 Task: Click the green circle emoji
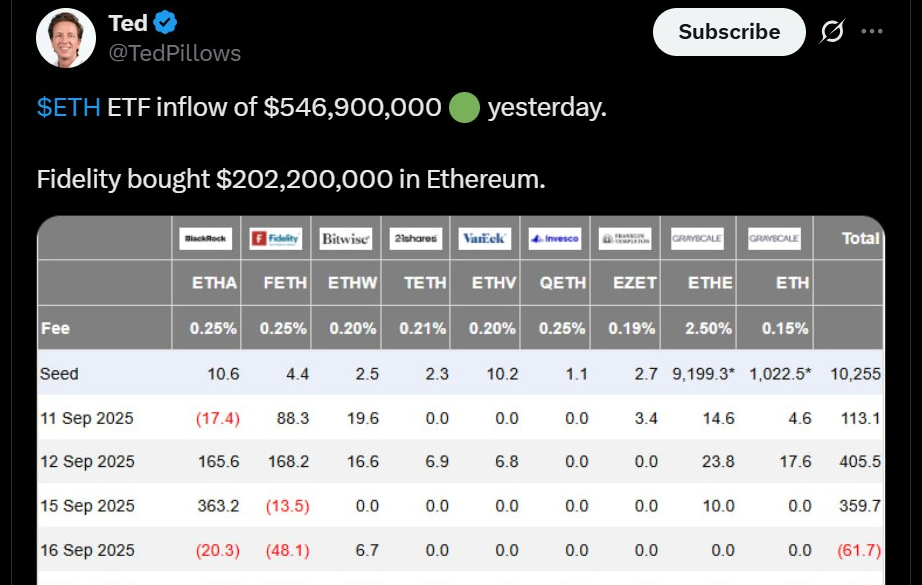coord(464,107)
